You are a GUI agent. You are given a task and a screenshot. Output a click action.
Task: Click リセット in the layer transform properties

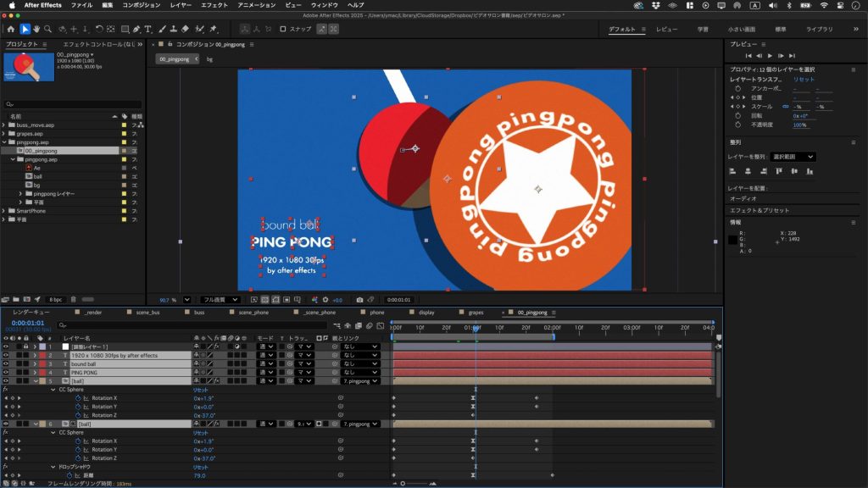(803, 79)
